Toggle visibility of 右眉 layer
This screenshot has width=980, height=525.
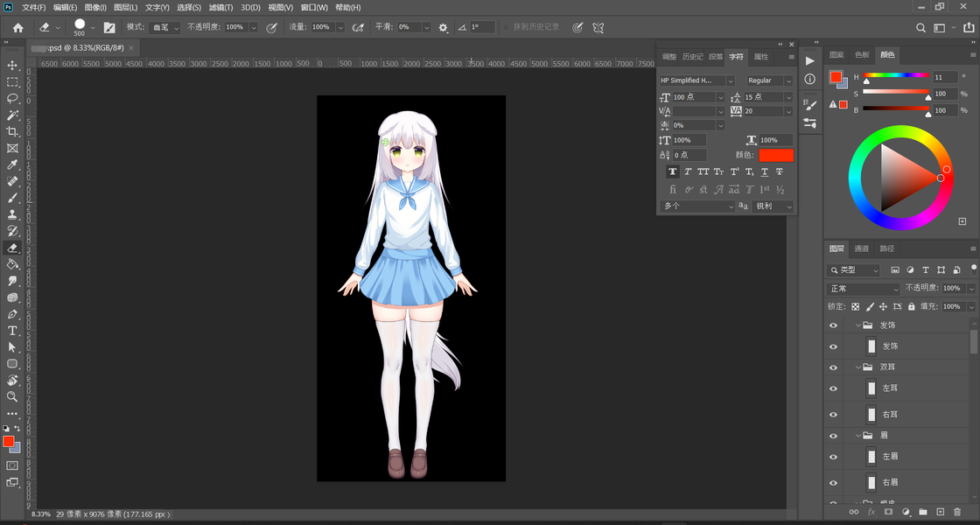[x=833, y=482]
